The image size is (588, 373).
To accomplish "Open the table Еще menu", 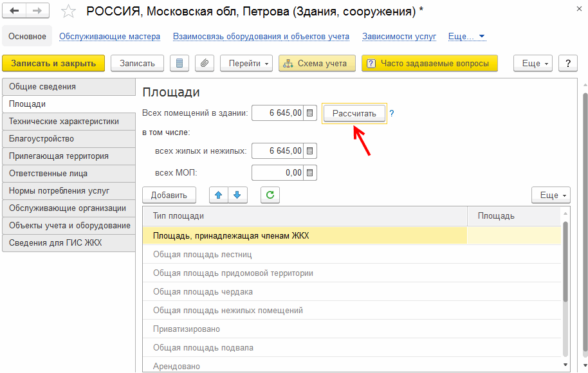I will pos(551,195).
